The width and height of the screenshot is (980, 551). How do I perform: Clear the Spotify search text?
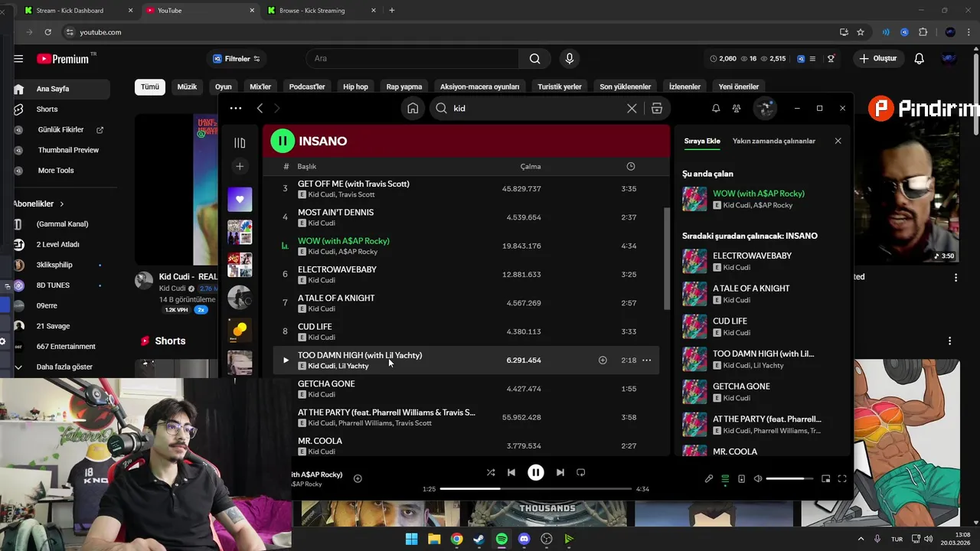632,109
